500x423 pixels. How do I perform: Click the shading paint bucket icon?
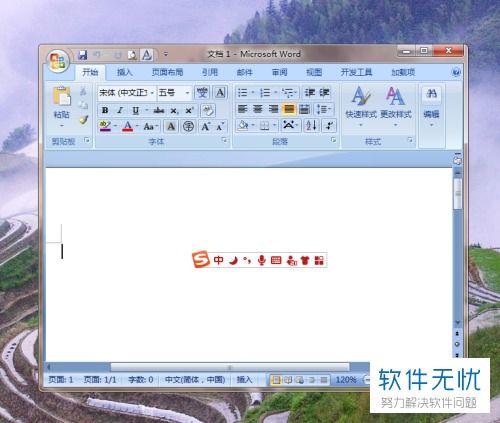[x=243, y=126]
